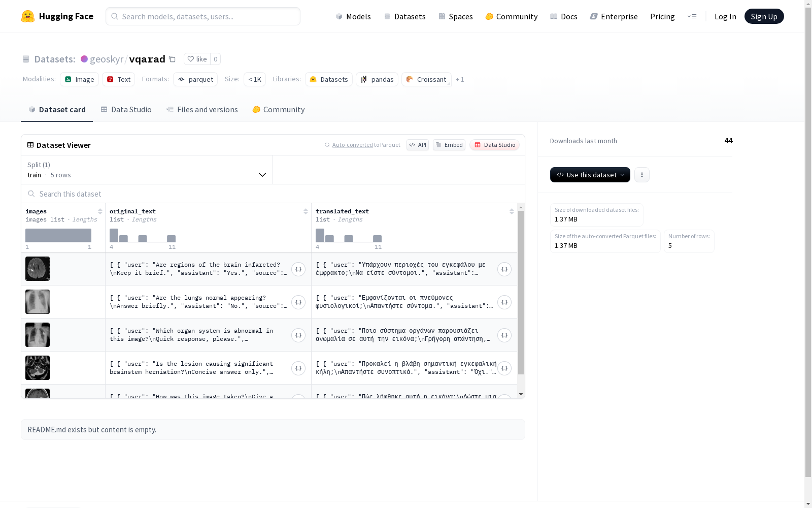The height and width of the screenshot is (508, 812).
Task: Expand JSON for the 'Which organ system' original_text cell
Action: point(298,335)
